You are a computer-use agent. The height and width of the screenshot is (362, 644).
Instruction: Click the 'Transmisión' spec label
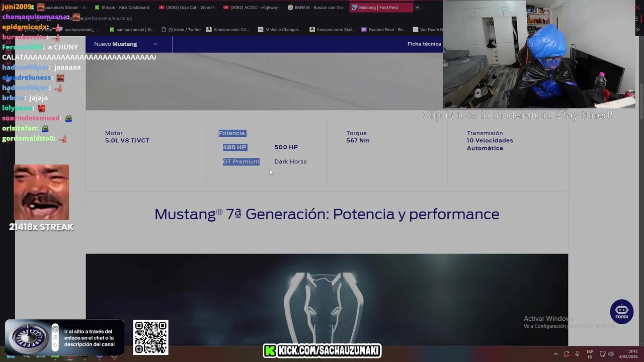485,133
